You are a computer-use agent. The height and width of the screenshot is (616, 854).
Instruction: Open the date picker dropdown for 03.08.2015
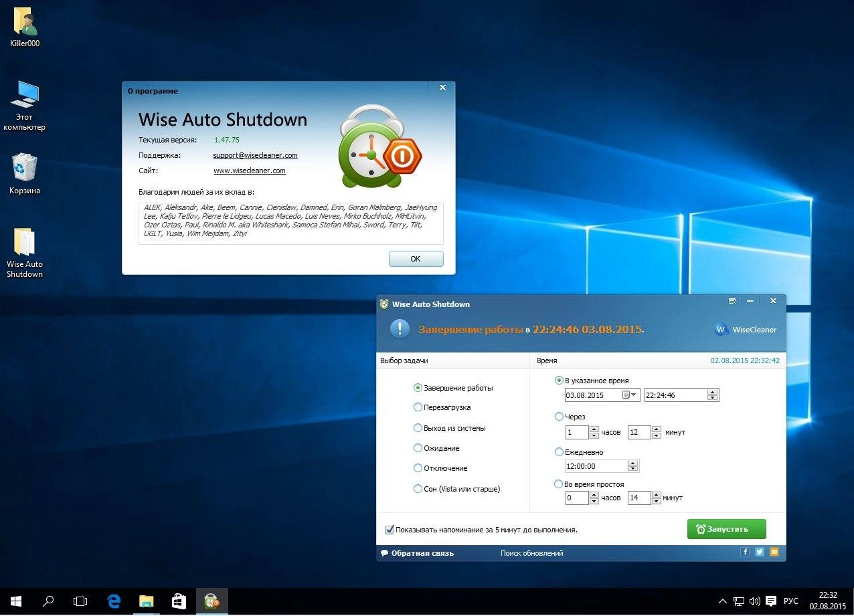630,395
